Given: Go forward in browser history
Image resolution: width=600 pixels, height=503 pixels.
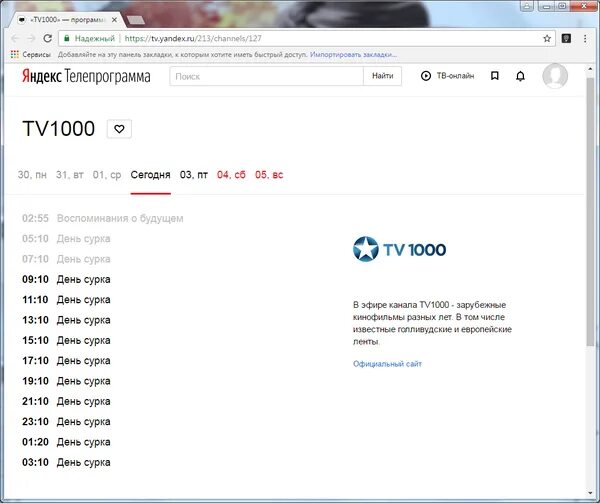Looking at the screenshot, I should pos(31,38).
